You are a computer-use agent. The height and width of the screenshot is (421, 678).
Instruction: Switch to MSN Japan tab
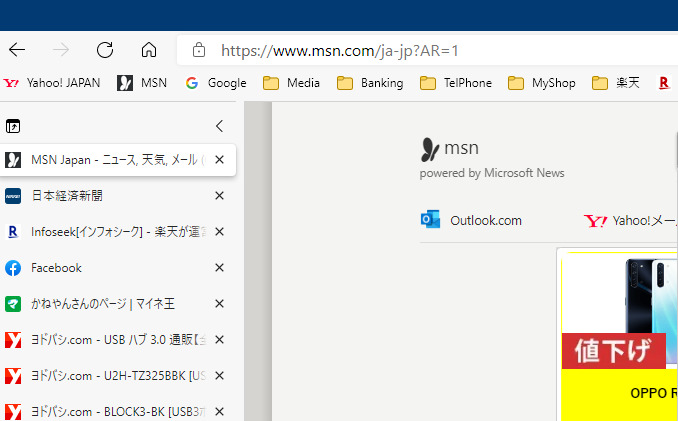[x=118, y=160]
